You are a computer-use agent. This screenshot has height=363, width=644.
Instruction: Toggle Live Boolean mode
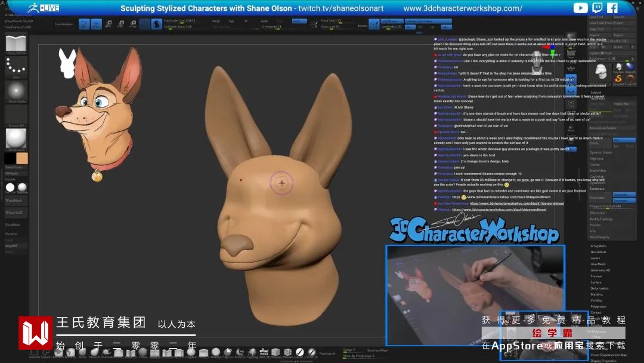pos(64,24)
